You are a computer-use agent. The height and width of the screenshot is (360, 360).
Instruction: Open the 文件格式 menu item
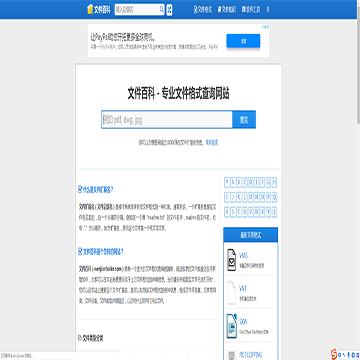[x=203, y=9]
